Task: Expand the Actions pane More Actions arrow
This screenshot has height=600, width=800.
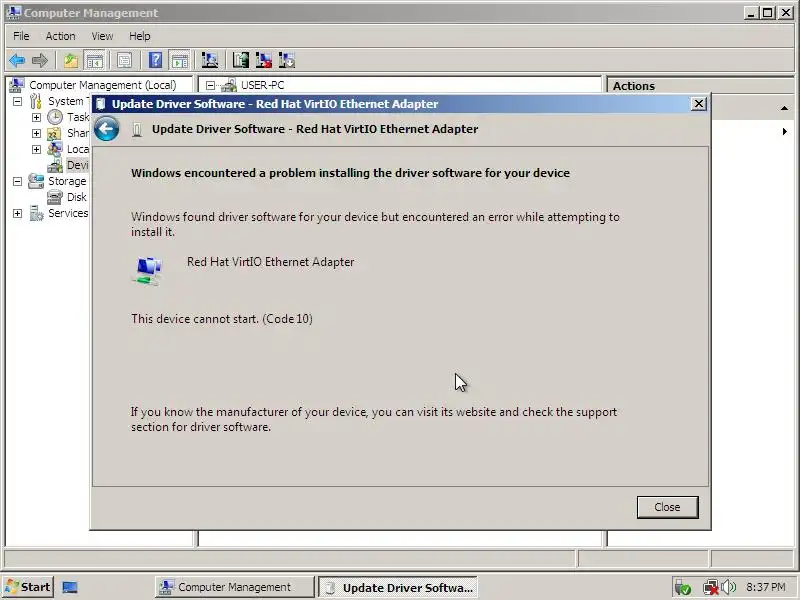Action: [785, 132]
